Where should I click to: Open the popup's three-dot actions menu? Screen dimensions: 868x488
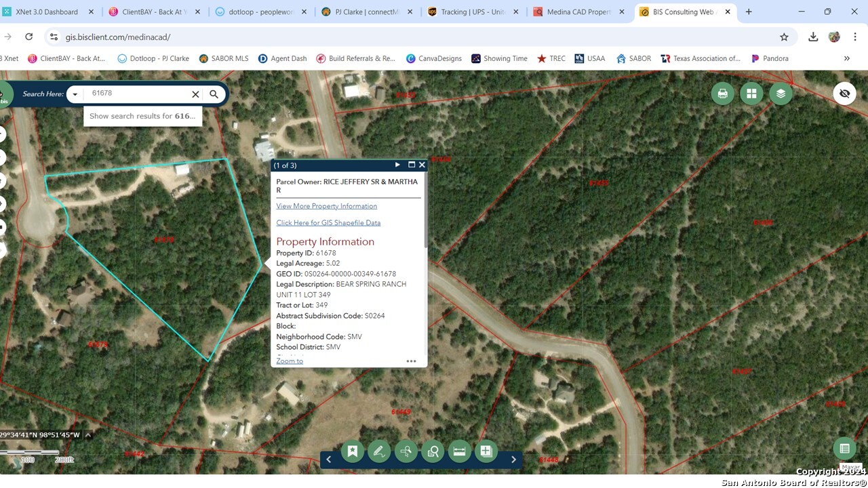pos(411,361)
